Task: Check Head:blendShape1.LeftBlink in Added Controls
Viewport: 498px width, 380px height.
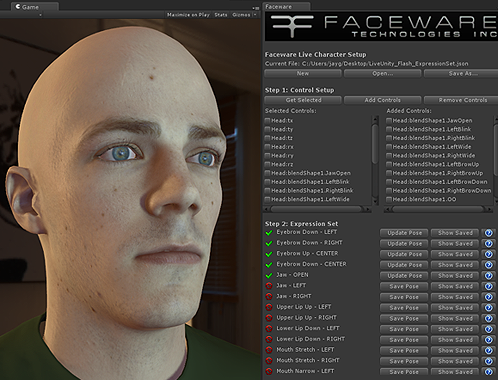Action: point(389,129)
